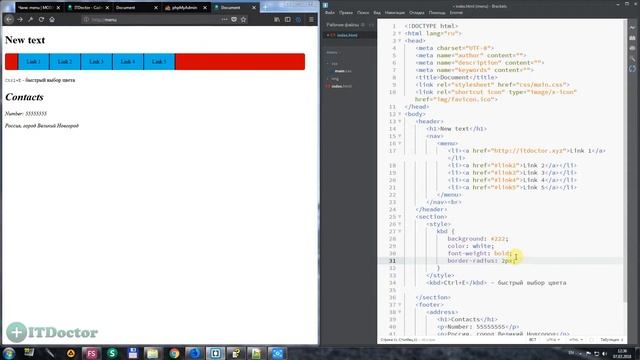Open working files settings gear in Brackets
The height and width of the screenshot is (360, 640).
(363, 25)
